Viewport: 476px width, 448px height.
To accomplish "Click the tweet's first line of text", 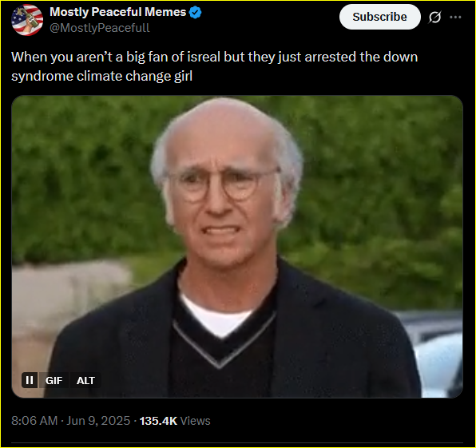I will 214,57.
